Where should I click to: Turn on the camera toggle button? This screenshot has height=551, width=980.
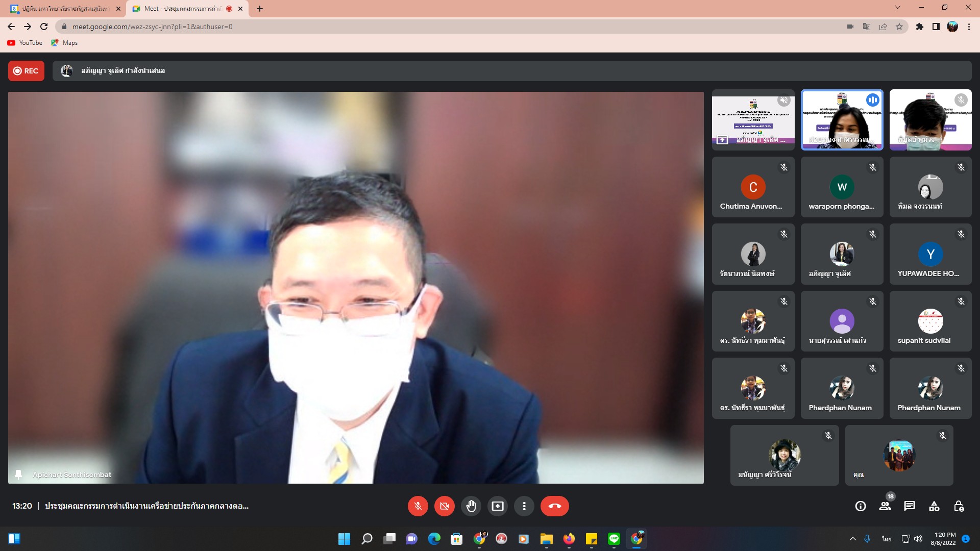point(444,506)
